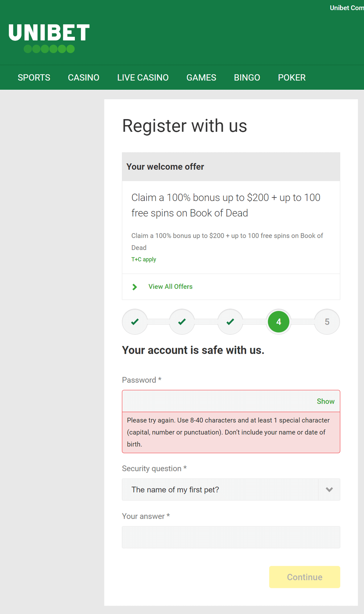Navigate to the Games section
Screen dimensions: 364x614
tap(201, 77)
